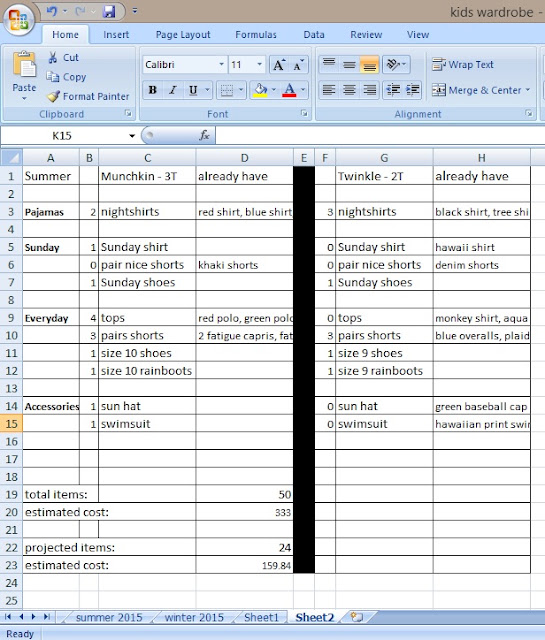Expand underline style arrow

207,90
